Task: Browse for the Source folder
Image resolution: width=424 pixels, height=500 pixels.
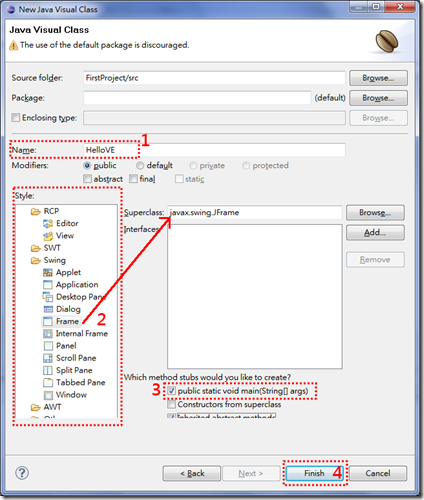Action: 378,78
